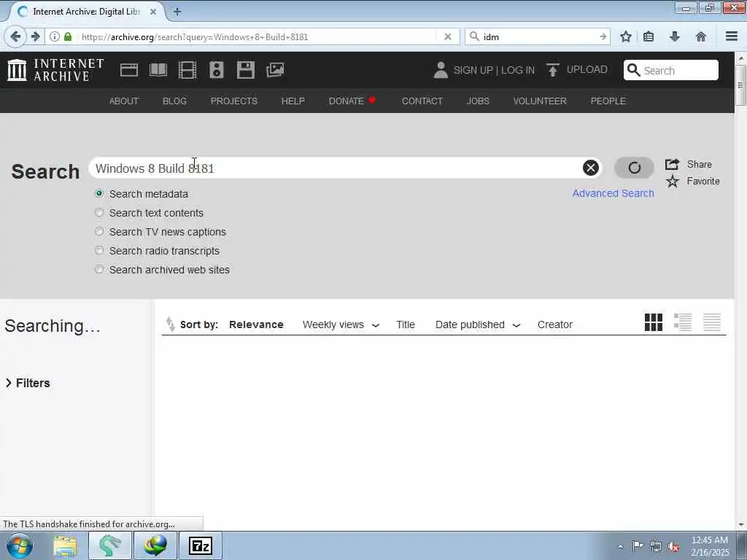Sort results by Title
The image size is (747, 560).
tap(406, 324)
